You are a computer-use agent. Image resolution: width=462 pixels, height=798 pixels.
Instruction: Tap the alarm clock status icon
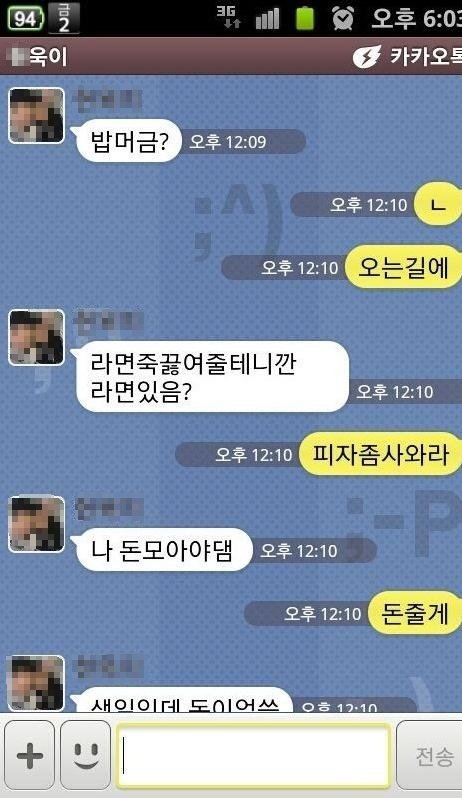(x=343, y=18)
